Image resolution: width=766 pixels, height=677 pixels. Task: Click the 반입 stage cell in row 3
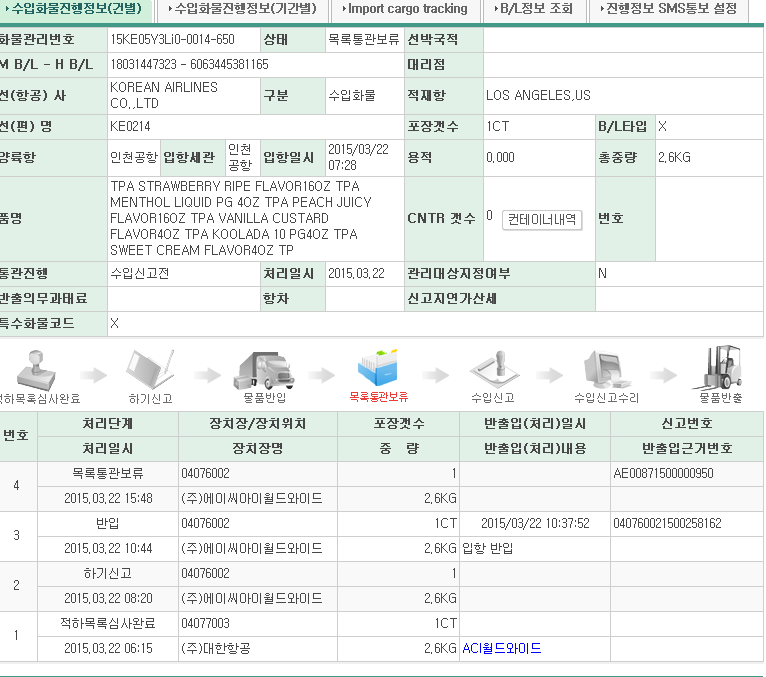(108, 524)
